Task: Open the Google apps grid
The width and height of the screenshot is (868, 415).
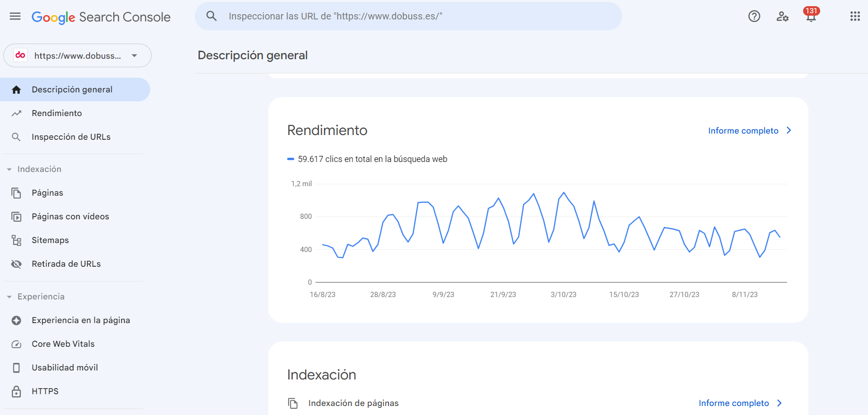Action: (855, 16)
